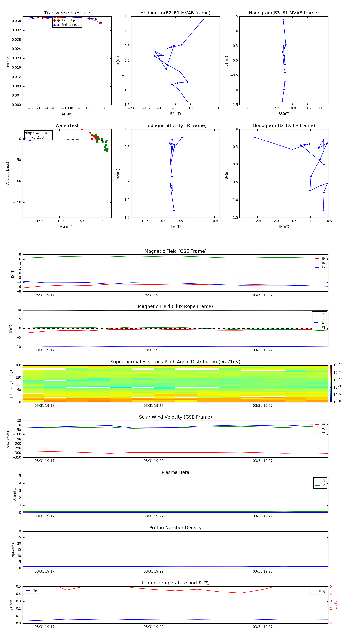
Task: Click the Hodogram(Bz_By FR frame) title
Action: click(175, 125)
